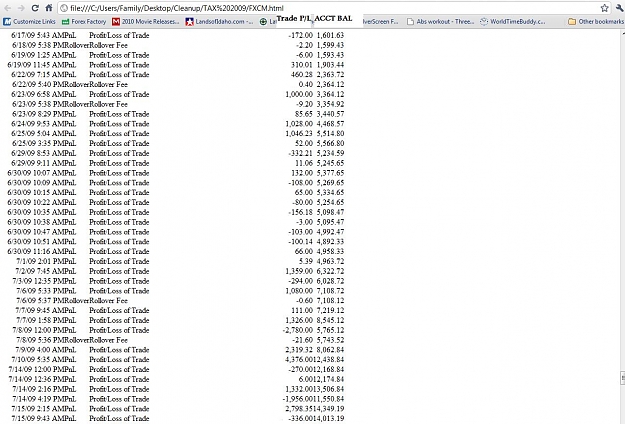625x424 pixels.
Task: Open the Abs workout bookmark
Action: (x=440, y=22)
